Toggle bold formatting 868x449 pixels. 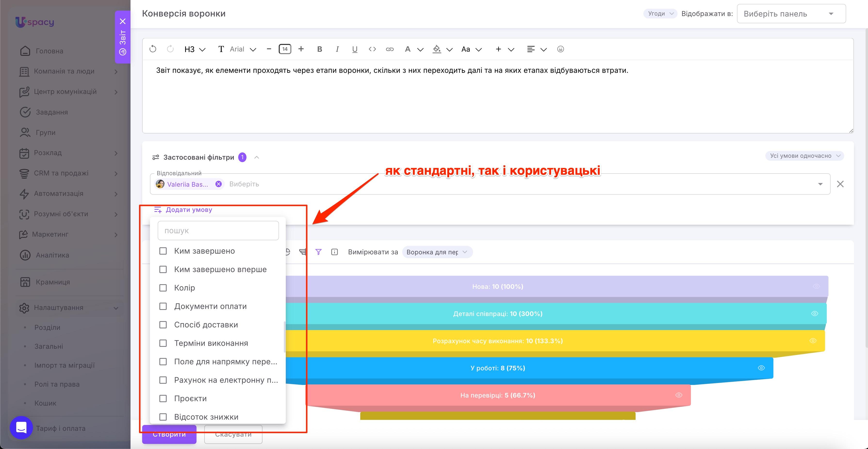pos(319,49)
